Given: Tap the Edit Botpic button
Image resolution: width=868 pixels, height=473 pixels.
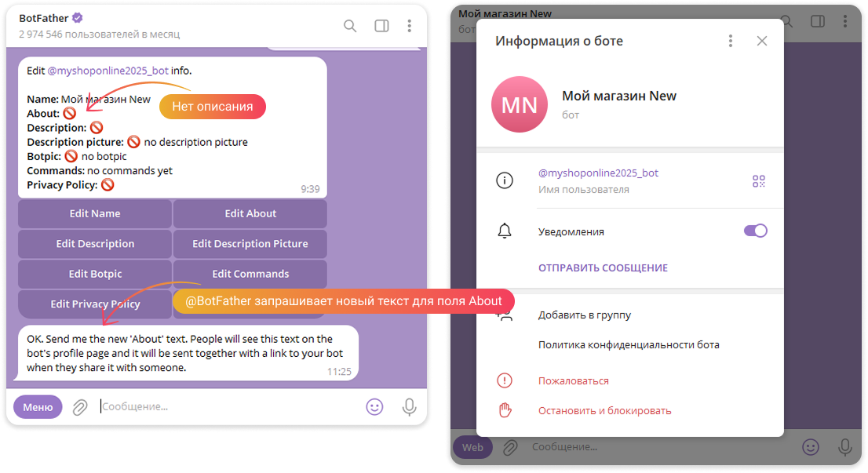Looking at the screenshot, I should [x=95, y=274].
